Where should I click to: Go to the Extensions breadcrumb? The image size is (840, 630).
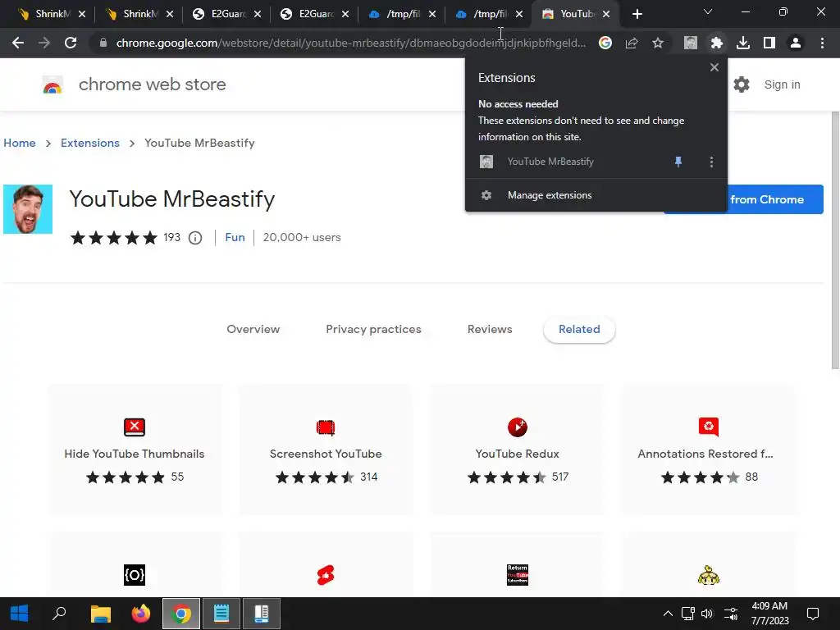click(90, 143)
